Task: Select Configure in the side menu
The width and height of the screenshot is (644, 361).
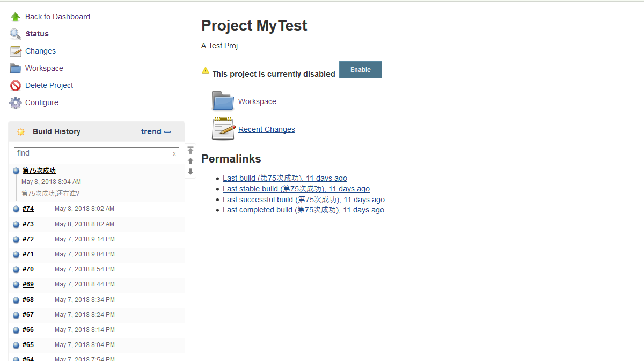Action: 42,103
